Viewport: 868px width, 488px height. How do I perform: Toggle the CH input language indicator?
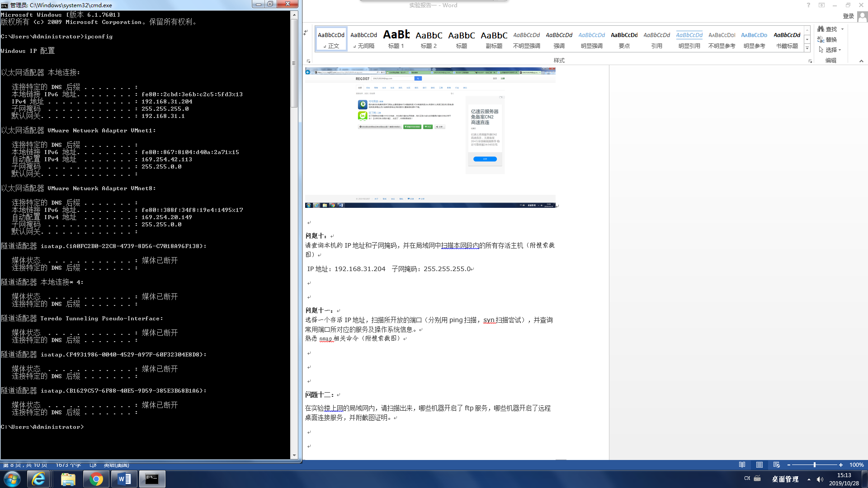tap(747, 478)
